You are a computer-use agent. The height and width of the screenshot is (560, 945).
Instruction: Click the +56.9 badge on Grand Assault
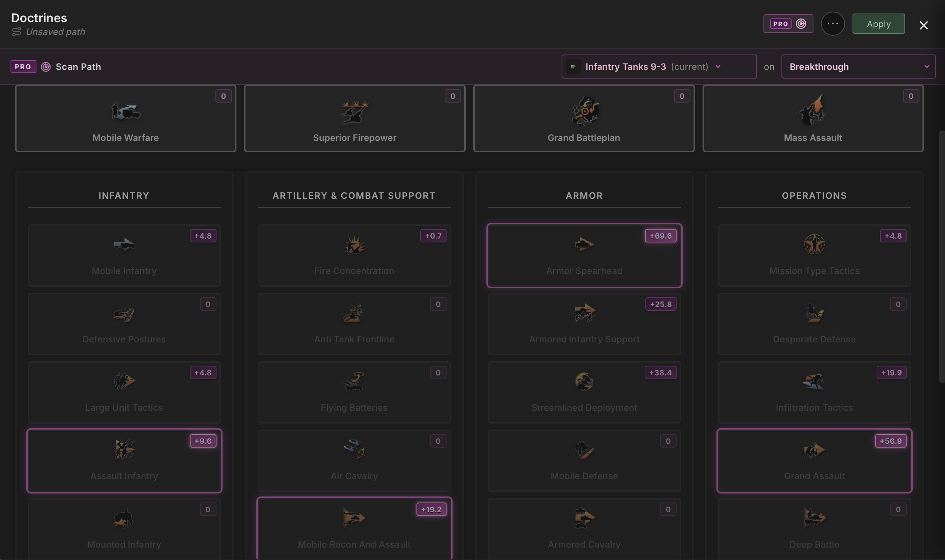tap(890, 441)
